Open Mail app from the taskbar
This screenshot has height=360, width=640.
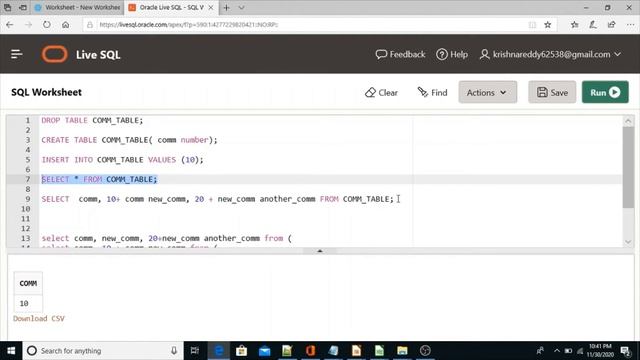(264, 351)
